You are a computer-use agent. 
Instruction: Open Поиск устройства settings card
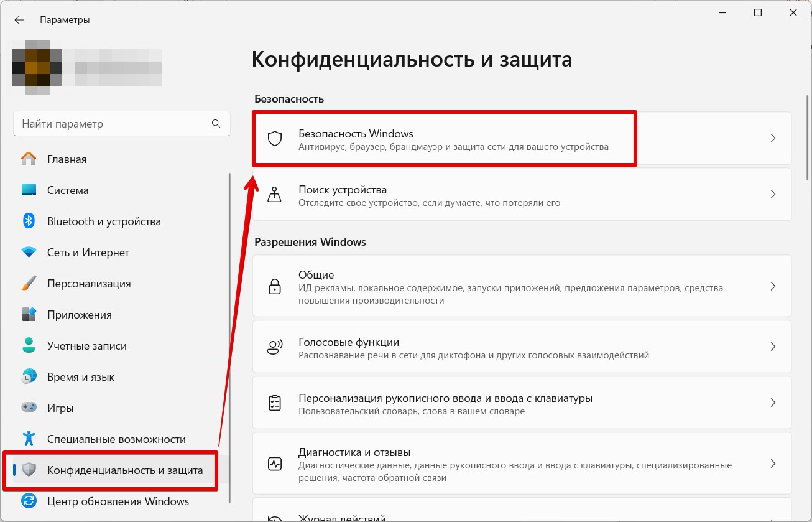pyautogui.click(x=522, y=194)
